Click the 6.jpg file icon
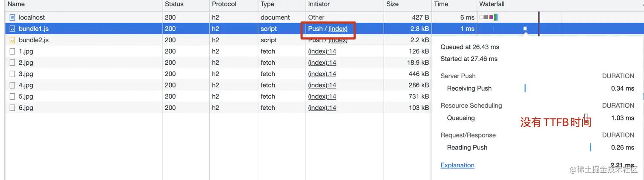This screenshot has width=644, height=180. 12,108
